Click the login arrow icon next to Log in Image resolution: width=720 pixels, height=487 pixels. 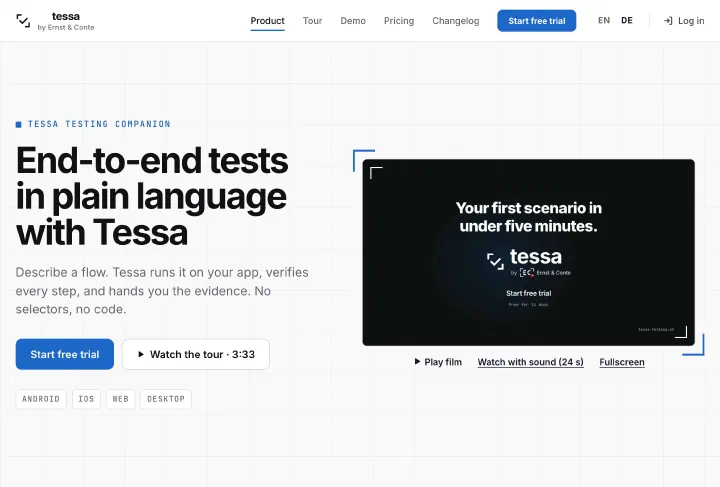click(668, 21)
